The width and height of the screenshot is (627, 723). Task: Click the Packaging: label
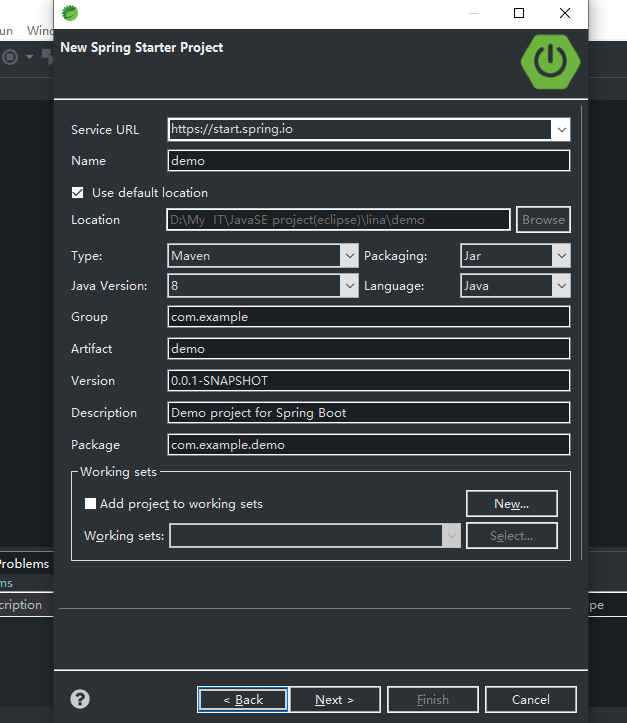pyautogui.click(x=396, y=256)
